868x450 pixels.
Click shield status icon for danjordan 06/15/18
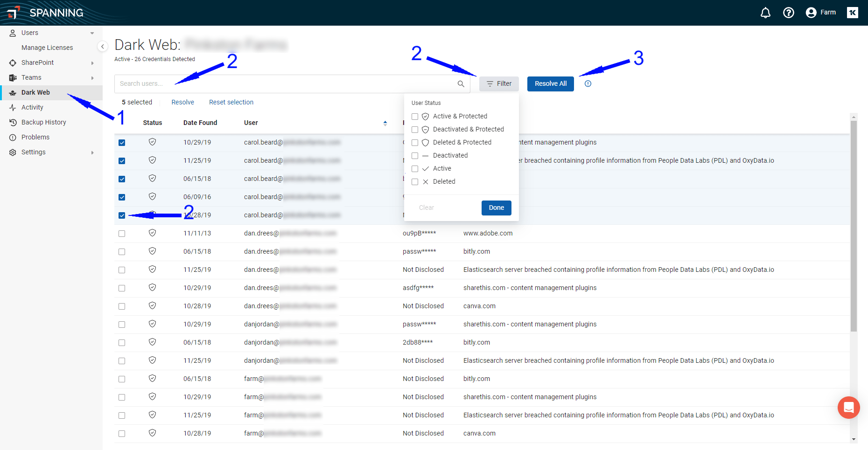click(152, 342)
